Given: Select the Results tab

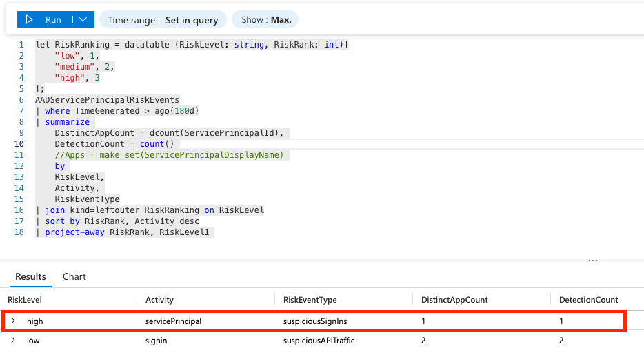Looking at the screenshot, I should (30, 276).
